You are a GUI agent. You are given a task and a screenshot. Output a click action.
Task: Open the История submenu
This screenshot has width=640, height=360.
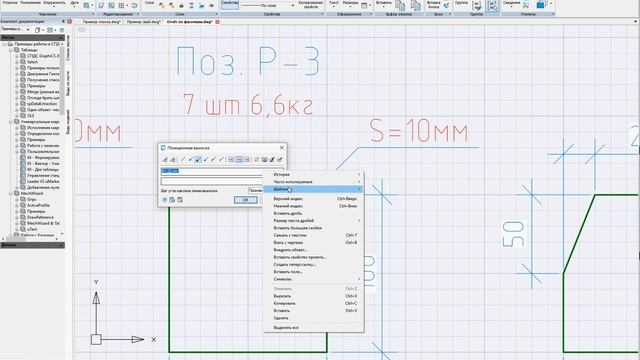[x=313, y=174]
